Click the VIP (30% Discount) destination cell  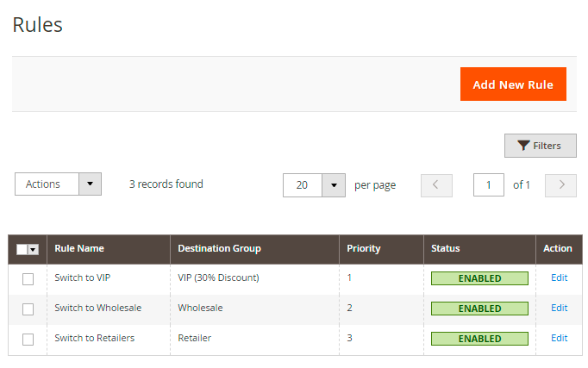coord(218,278)
